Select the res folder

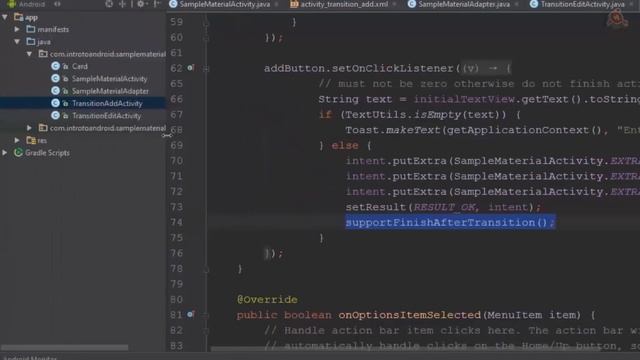(x=42, y=141)
